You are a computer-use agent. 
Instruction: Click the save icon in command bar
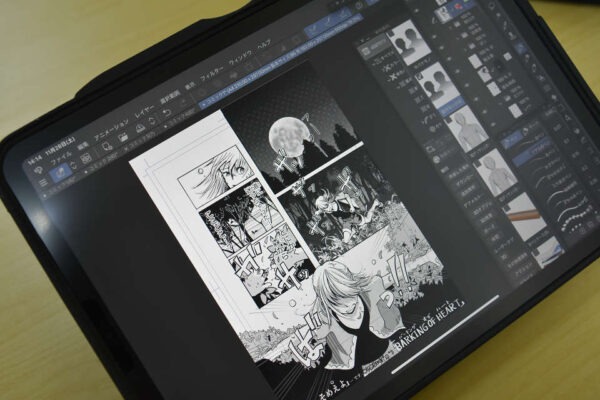[x=139, y=129]
